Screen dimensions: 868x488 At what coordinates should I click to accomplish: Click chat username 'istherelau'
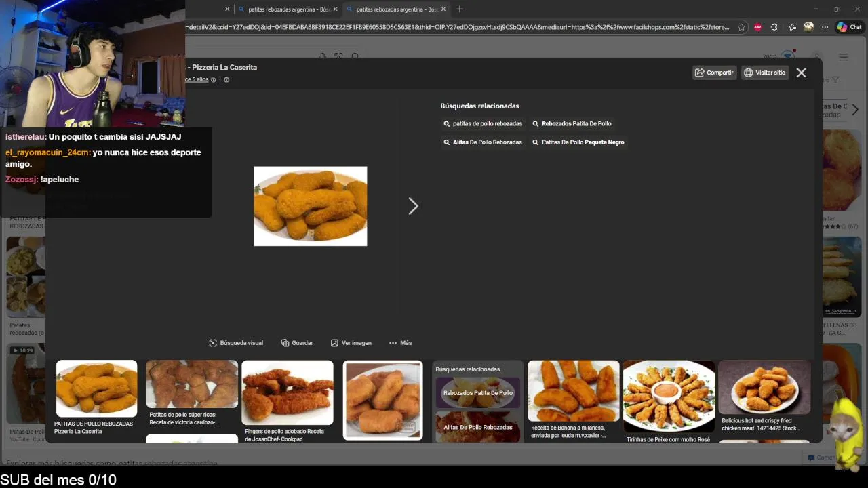(25, 137)
